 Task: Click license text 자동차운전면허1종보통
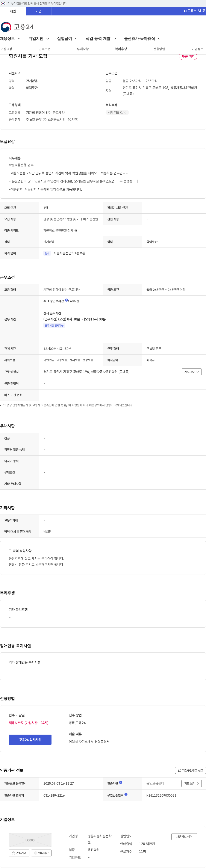point(69,253)
